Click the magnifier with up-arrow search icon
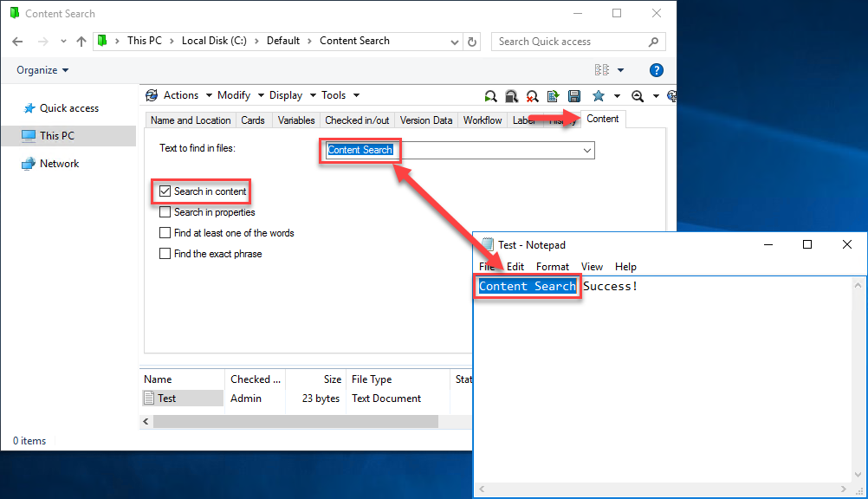This screenshot has width=868, height=499. 638,96
